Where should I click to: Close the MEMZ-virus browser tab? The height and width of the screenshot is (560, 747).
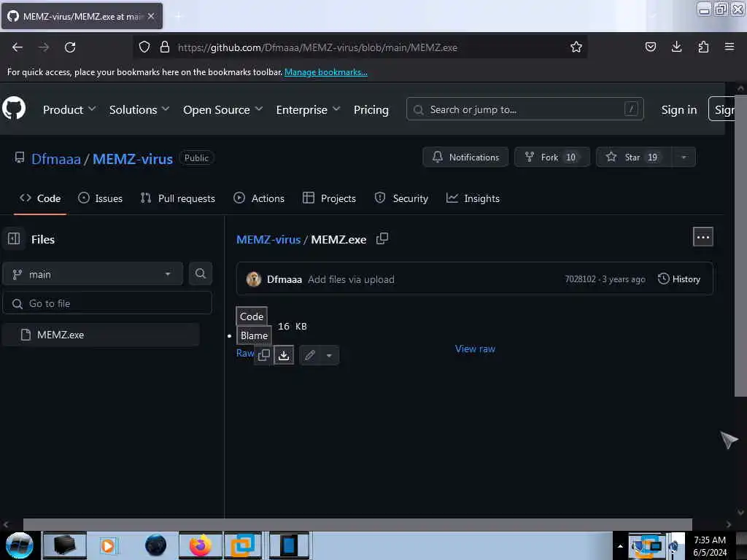click(x=151, y=16)
